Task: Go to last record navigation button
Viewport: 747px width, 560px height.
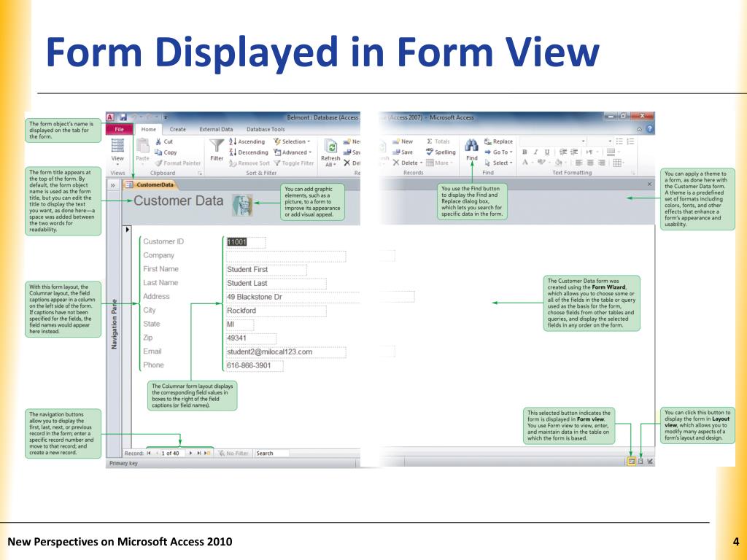Action: pyautogui.click(x=199, y=454)
